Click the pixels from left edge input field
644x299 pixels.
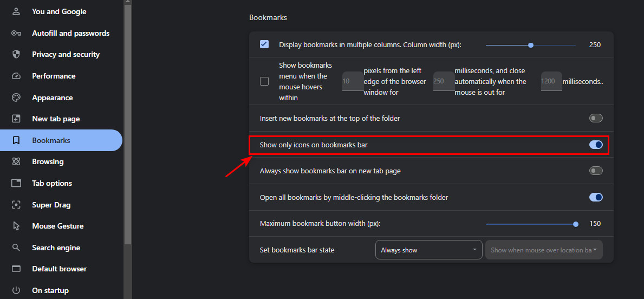click(x=353, y=81)
